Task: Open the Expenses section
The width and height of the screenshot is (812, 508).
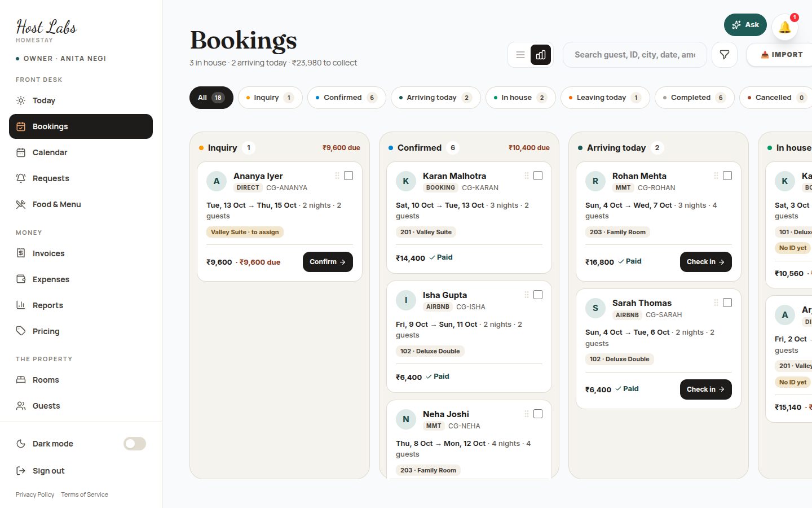Action: (81, 279)
